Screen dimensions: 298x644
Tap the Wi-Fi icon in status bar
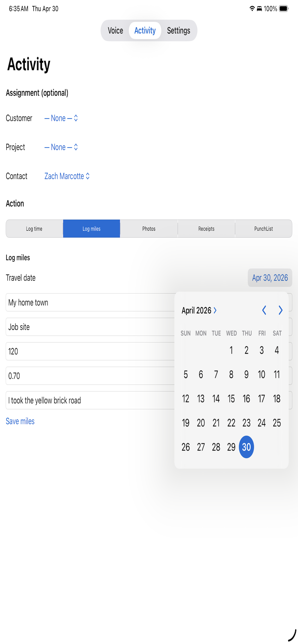pos(252,9)
